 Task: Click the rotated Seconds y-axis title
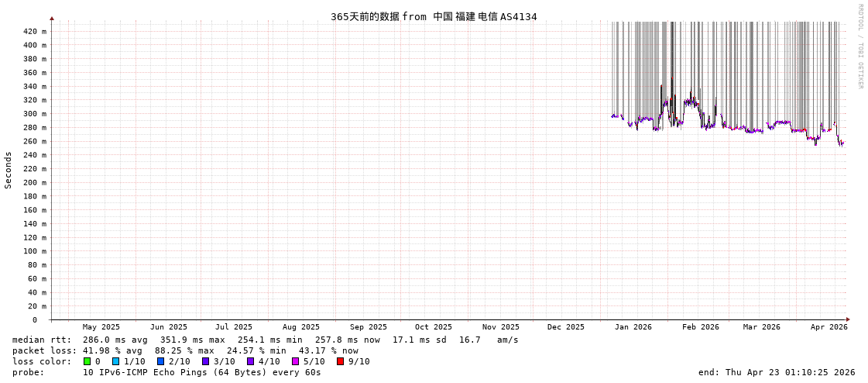[x=9, y=170]
